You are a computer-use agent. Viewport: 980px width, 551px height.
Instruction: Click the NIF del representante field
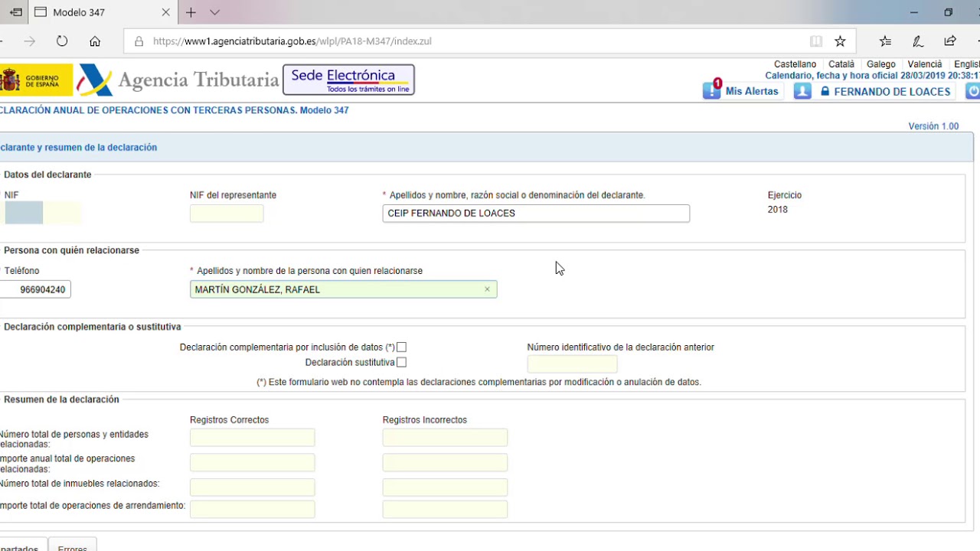(227, 214)
